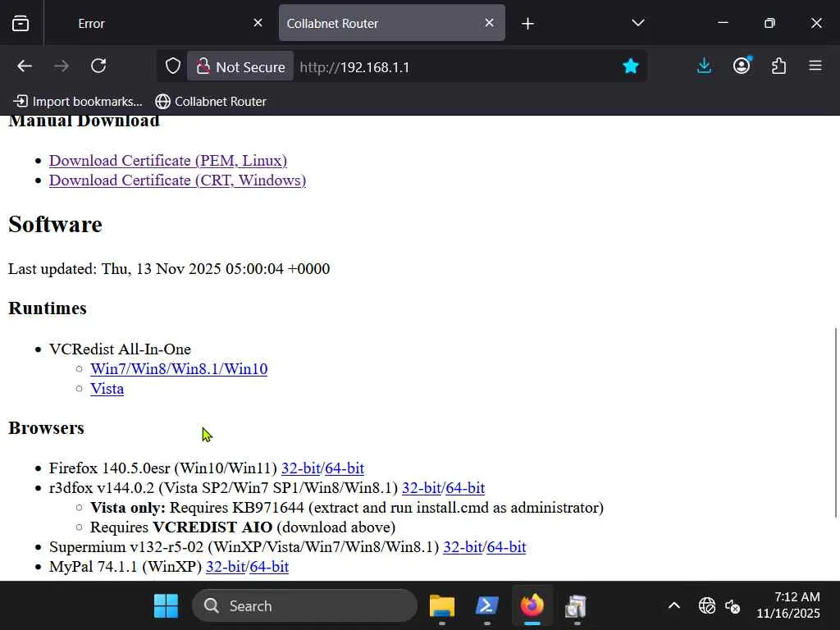Viewport: 840px width, 630px height.
Task: Click the Last updated timestamp text
Action: (x=169, y=268)
